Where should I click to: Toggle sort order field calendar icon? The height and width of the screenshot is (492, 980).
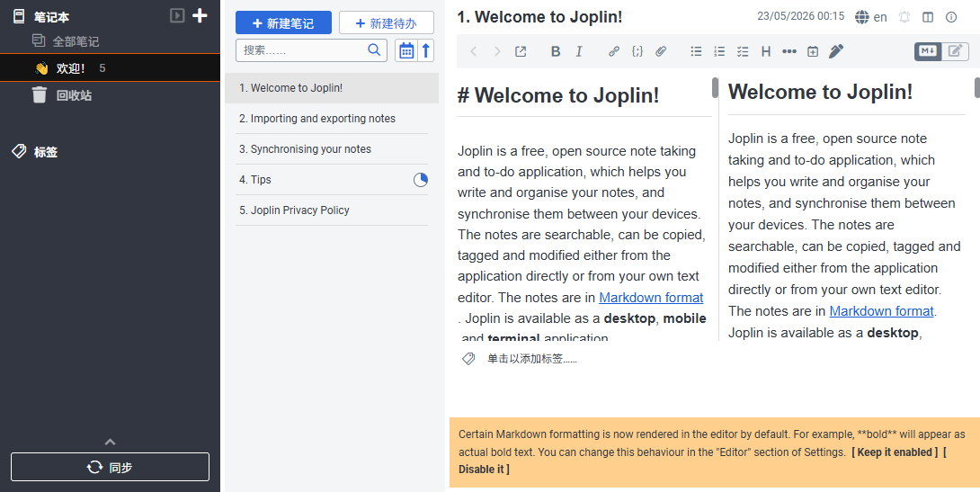[x=406, y=50]
